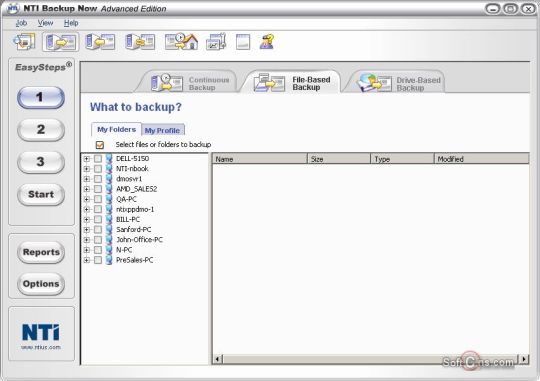Click the AMD_SALES2 computer icon
Viewport: 540px width, 381px height.
tap(109, 189)
